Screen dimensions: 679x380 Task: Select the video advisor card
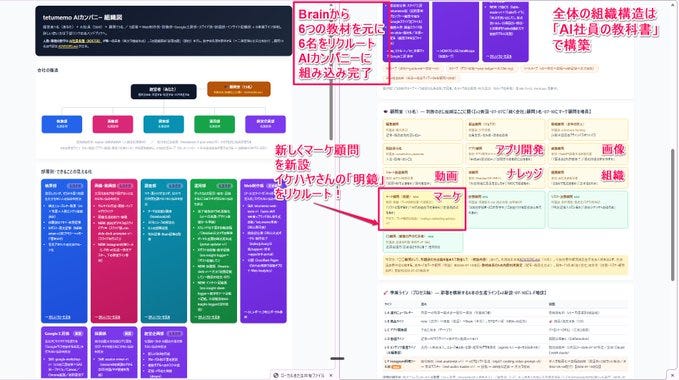coord(422,177)
